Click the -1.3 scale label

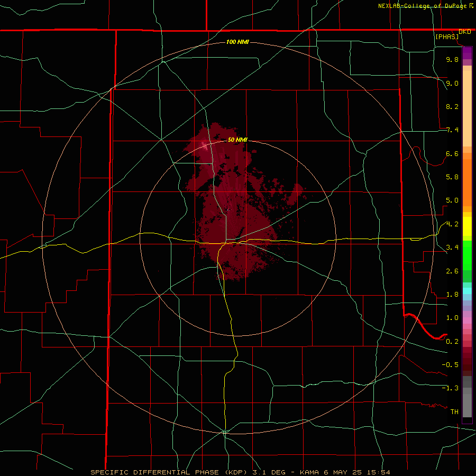coord(450,388)
